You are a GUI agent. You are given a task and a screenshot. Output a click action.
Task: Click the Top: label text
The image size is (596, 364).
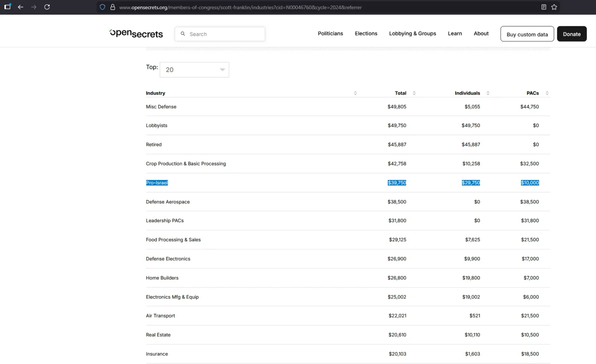click(x=152, y=67)
